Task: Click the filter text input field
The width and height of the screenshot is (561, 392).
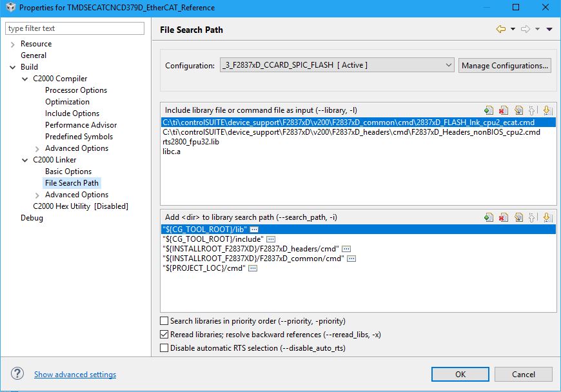Action: (75, 28)
